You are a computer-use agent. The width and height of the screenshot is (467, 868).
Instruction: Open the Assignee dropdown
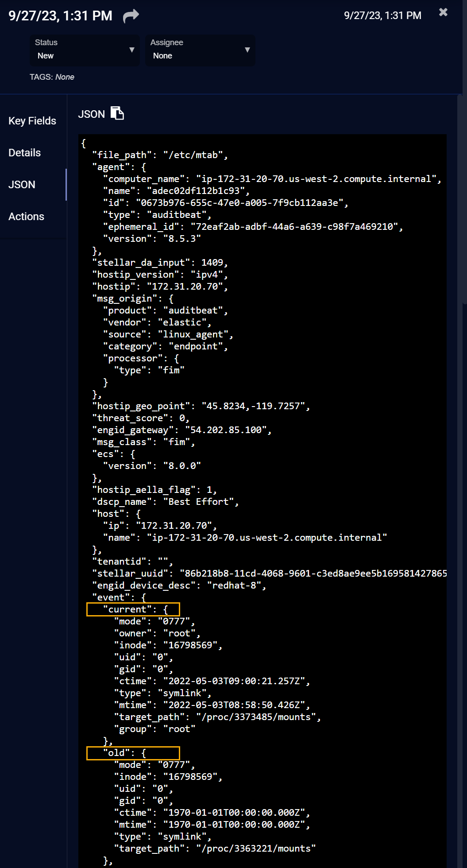click(x=200, y=50)
